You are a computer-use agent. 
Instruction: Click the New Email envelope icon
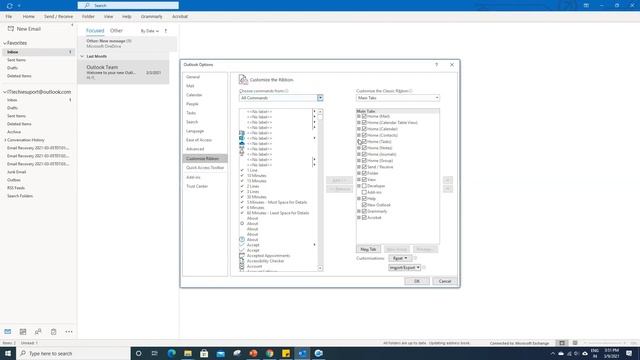pyautogui.click(x=11, y=29)
